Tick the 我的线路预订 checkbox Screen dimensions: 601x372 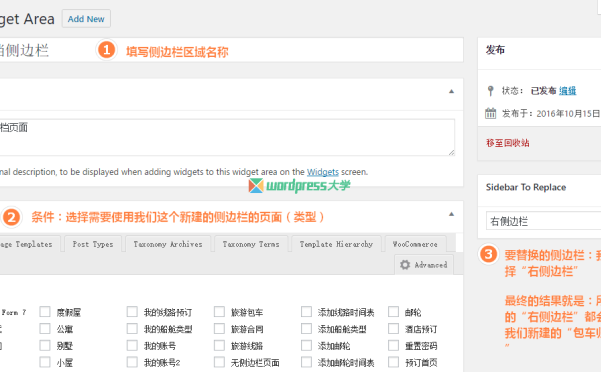click(x=132, y=312)
